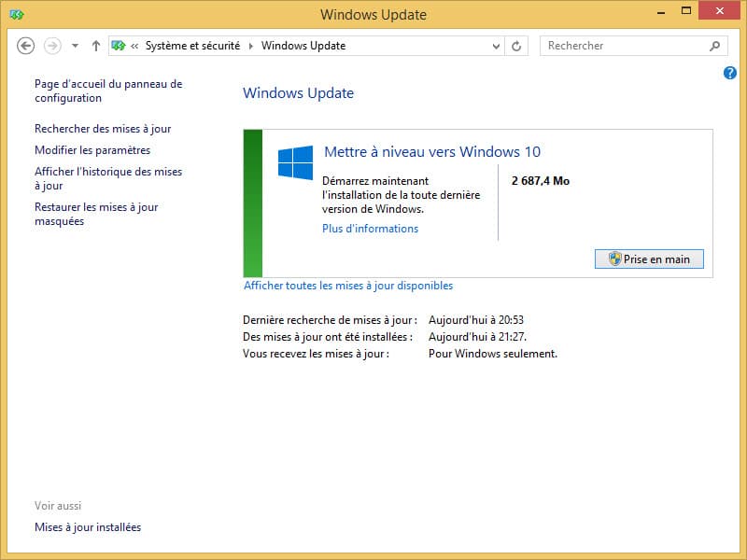The image size is (747, 560).
Task: Click the 2 687,4 Mo size text
Action: [541, 181]
